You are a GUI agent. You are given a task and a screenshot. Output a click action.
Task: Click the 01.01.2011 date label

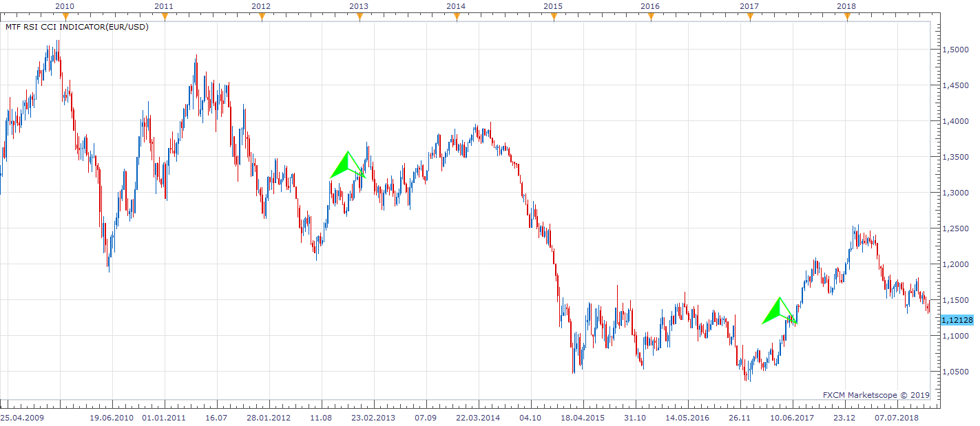click(x=164, y=418)
